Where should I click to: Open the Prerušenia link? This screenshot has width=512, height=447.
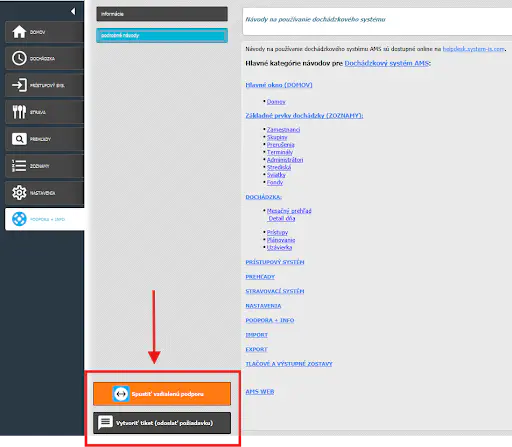(x=281, y=145)
